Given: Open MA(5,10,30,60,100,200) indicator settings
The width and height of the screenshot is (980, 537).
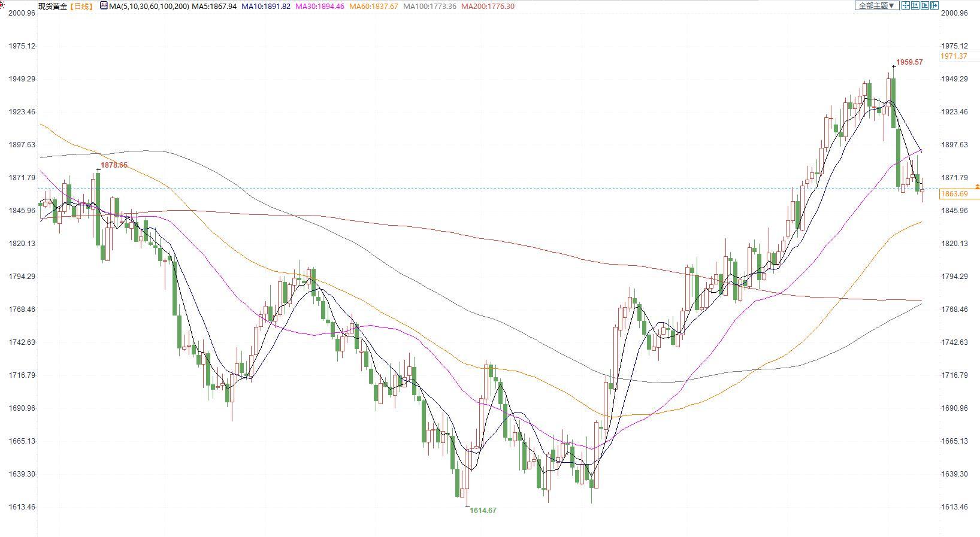Looking at the screenshot, I should (149, 7).
